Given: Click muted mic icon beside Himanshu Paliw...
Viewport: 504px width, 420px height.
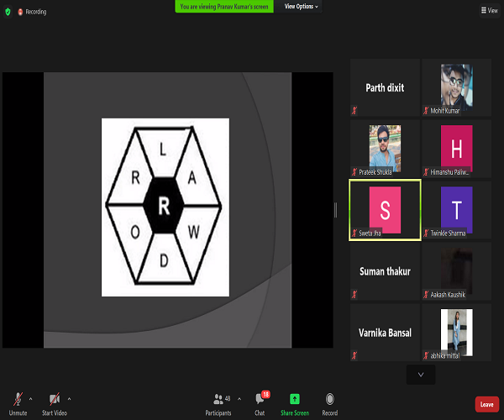Looking at the screenshot, I should [426, 172].
